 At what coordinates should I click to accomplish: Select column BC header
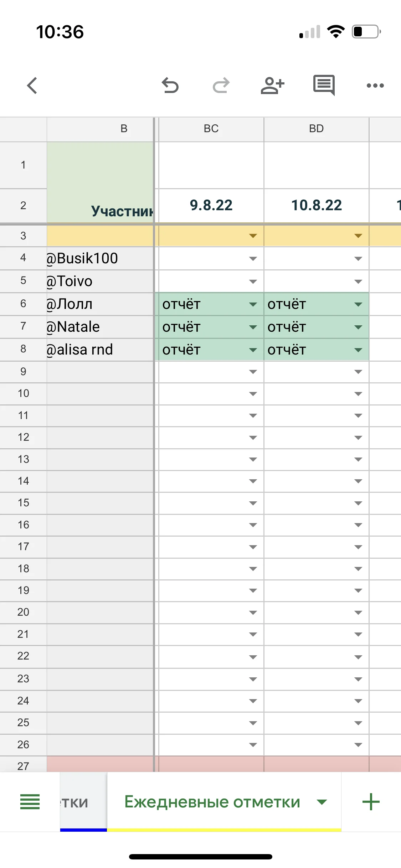tap(211, 129)
